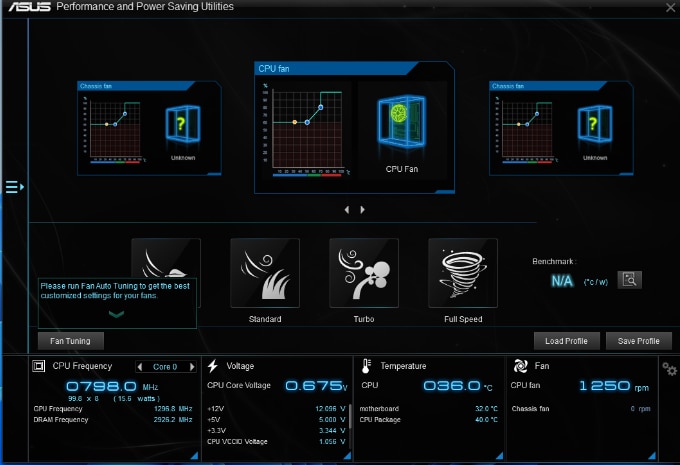680x465 pixels.
Task: Click the CPU VCCIO Voltage row
Action: point(276,442)
